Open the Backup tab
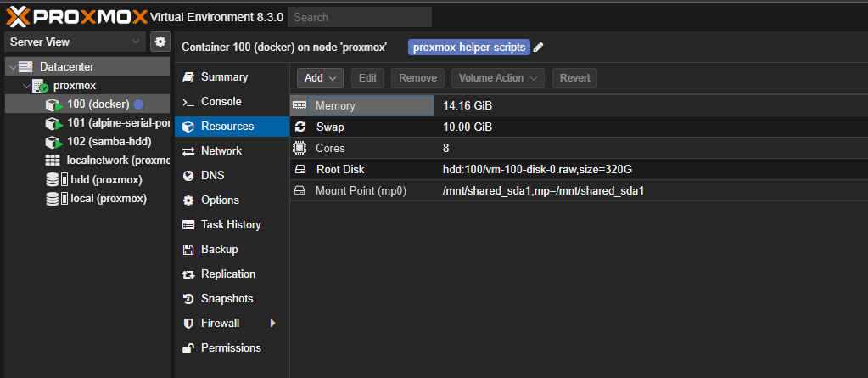 coord(232,250)
